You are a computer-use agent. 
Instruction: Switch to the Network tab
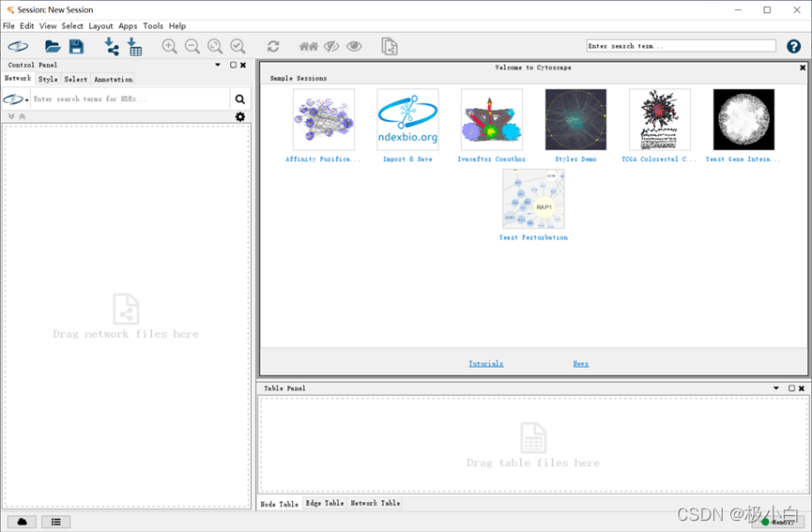coord(18,78)
